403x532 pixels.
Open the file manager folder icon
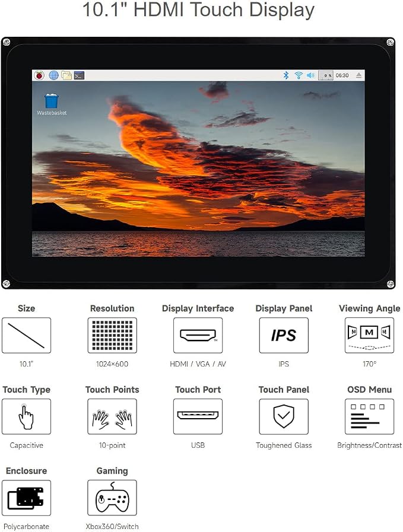tap(66, 75)
